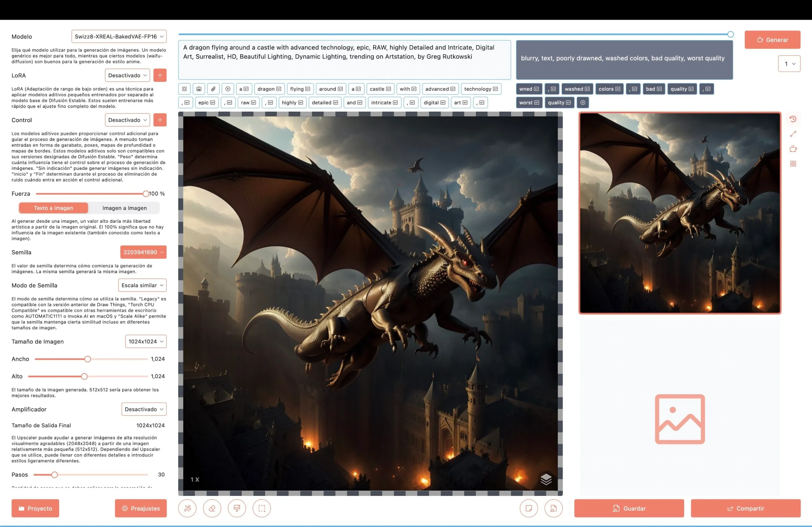Click the paperclip attachment icon
812x527 pixels.
click(213, 89)
